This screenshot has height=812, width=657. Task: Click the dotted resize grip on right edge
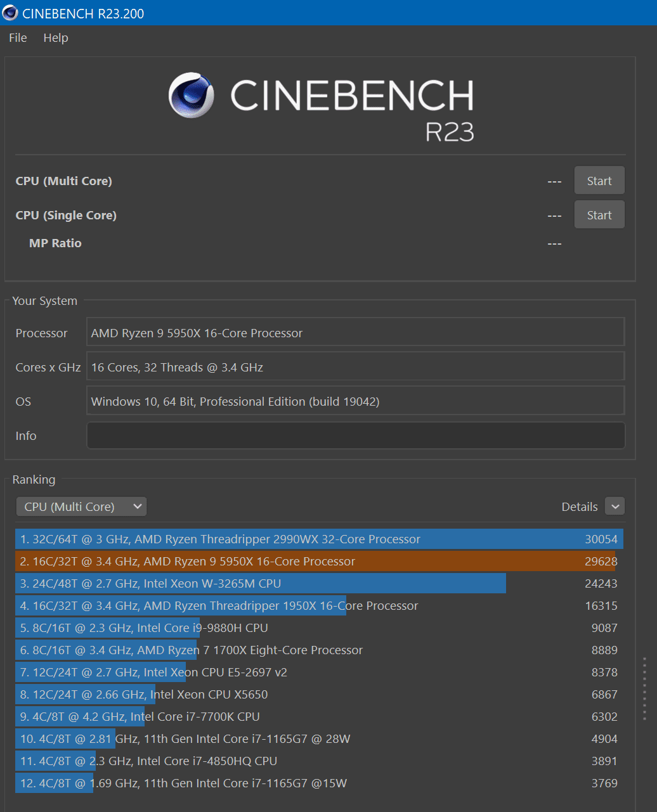pyautogui.click(x=644, y=689)
